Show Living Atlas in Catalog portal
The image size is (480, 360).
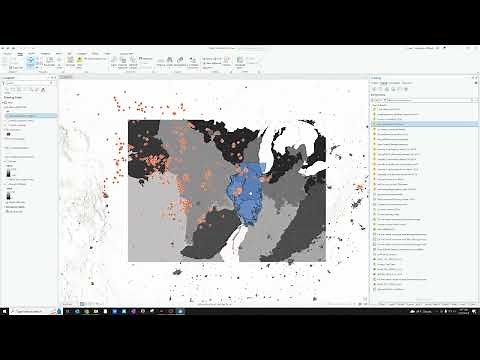coord(406,89)
